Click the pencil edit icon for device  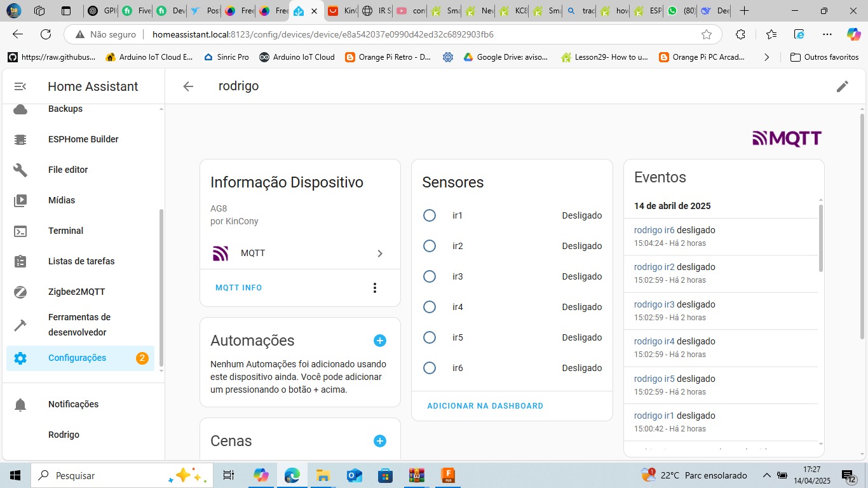842,86
